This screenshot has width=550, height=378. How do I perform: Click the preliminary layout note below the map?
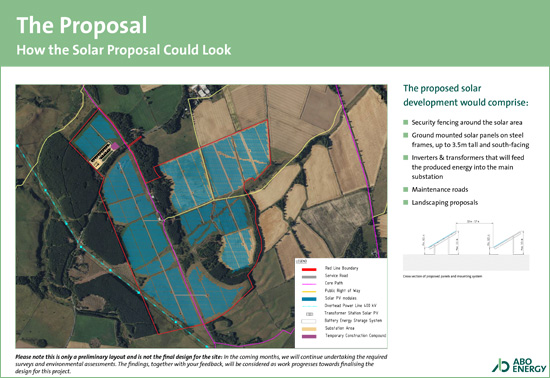[201, 364]
